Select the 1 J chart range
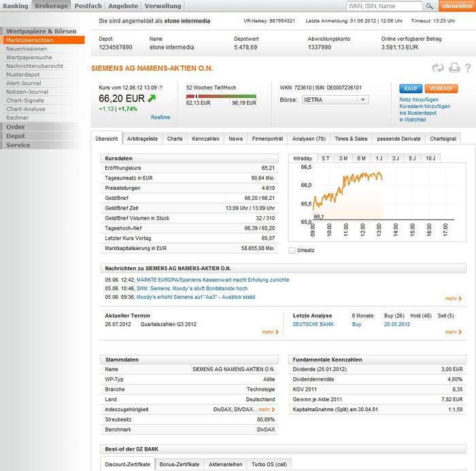 point(379,158)
